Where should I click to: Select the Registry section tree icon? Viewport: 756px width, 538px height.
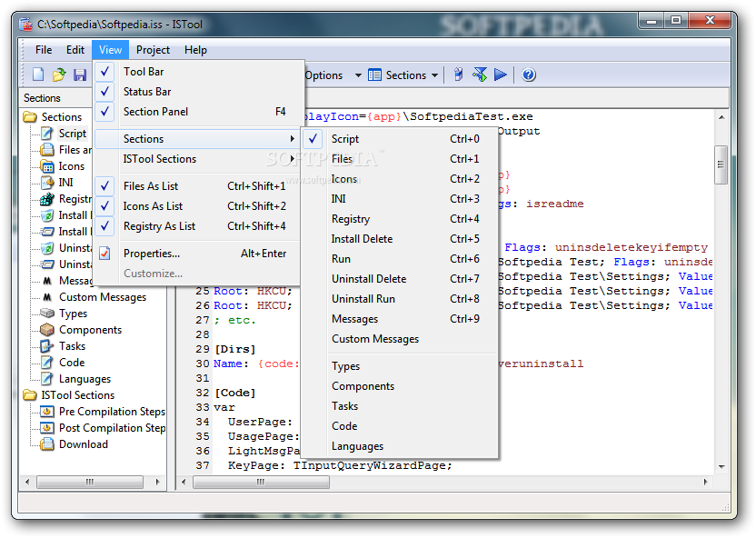pos(46,199)
